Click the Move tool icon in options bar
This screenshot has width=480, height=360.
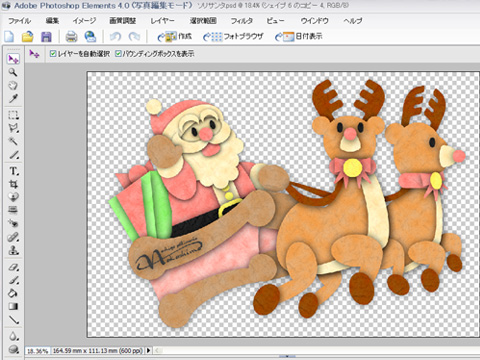pyautogui.click(x=34, y=54)
